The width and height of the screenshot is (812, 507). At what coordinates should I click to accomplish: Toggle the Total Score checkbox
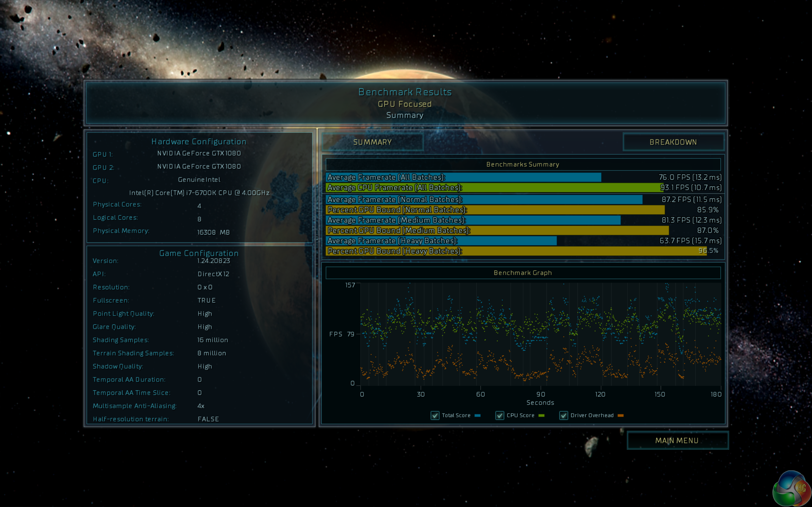(435, 415)
